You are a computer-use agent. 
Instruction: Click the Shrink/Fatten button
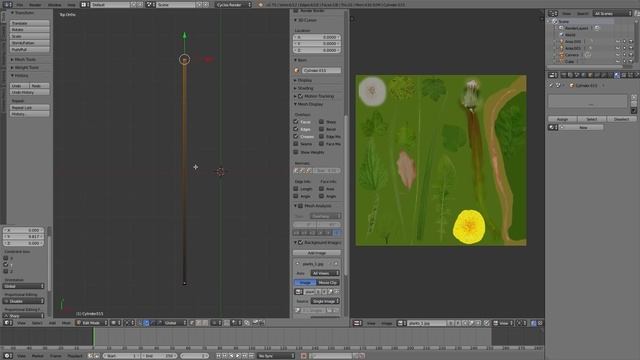29,43
